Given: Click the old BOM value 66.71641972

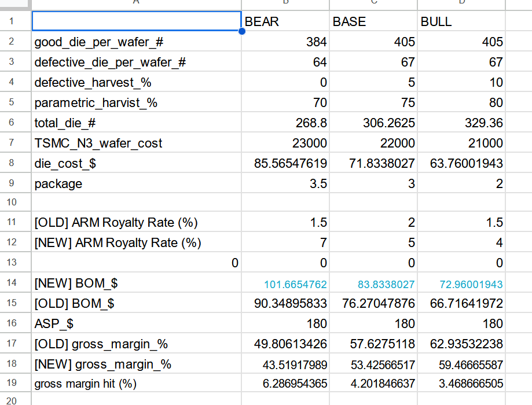Looking at the screenshot, I should [461, 303].
